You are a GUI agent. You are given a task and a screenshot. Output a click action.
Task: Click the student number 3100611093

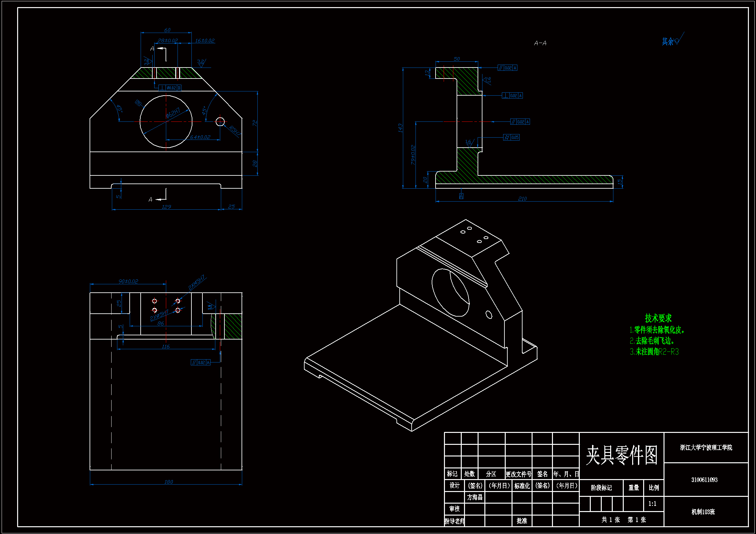[x=704, y=480]
